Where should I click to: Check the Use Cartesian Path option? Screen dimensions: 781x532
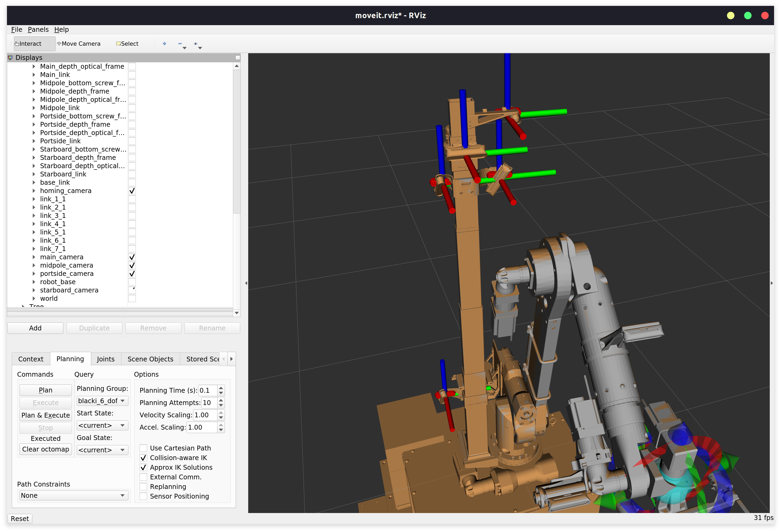click(144, 448)
